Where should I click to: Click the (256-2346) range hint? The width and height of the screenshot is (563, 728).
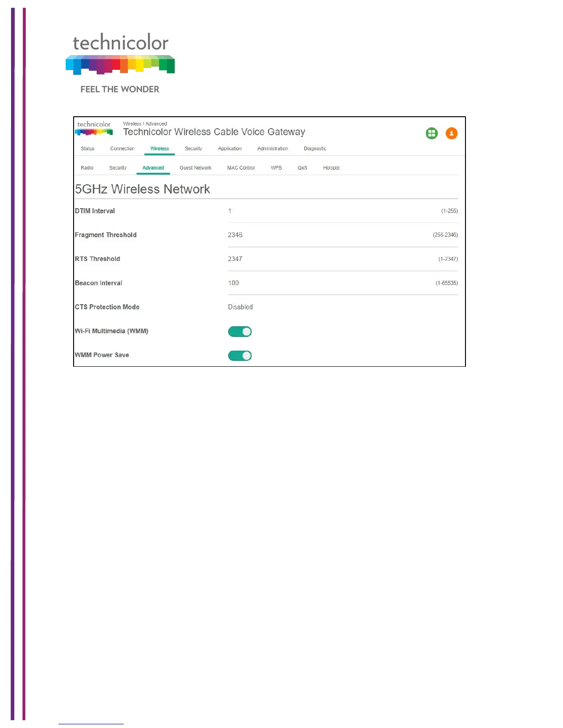coord(445,235)
